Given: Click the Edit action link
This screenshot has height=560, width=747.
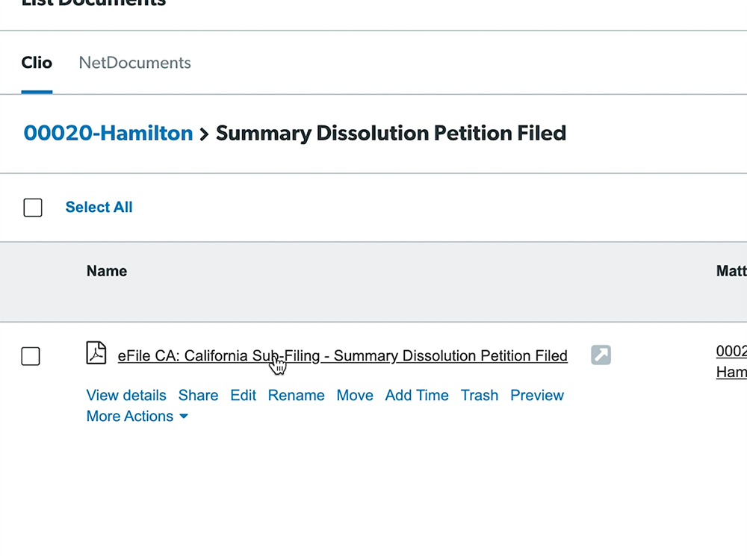Looking at the screenshot, I should tap(243, 396).
